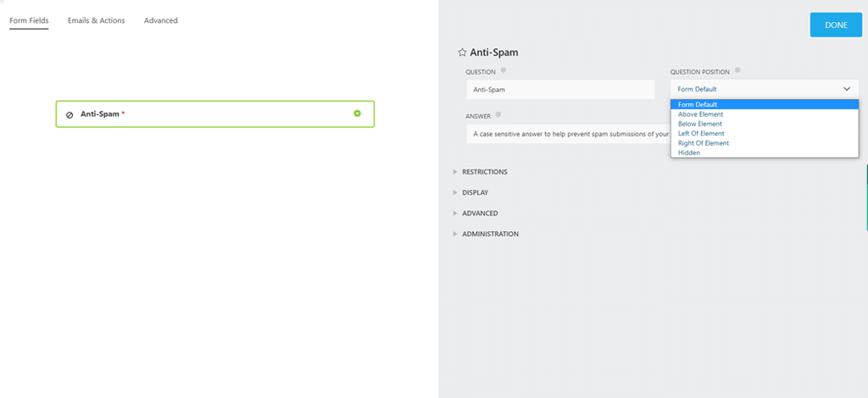Select 'Hidden' question position
The height and width of the screenshot is (398, 868).
click(689, 152)
